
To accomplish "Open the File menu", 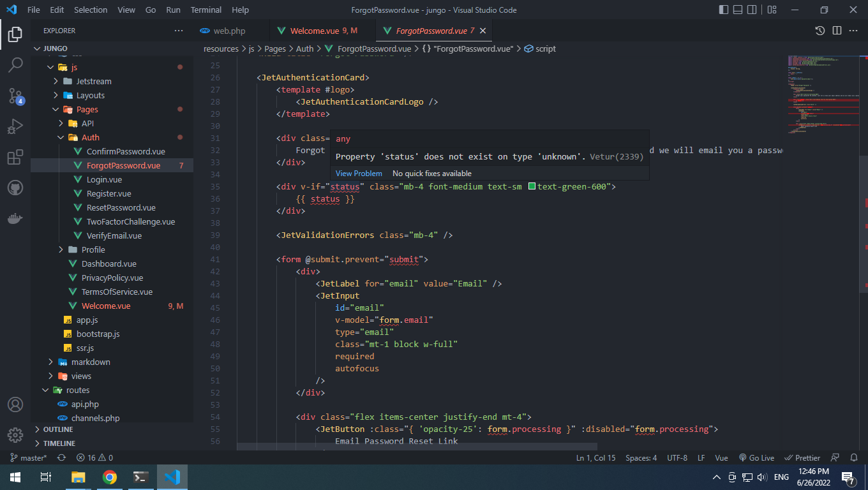I will [34, 10].
